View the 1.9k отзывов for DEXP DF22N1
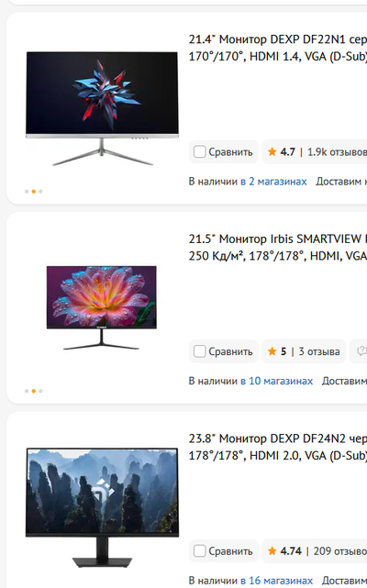This screenshot has width=367, height=588. pyautogui.click(x=337, y=152)
